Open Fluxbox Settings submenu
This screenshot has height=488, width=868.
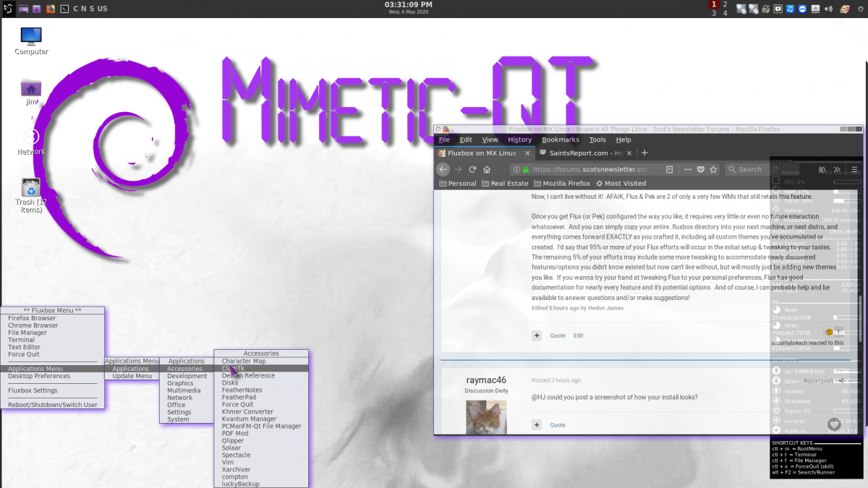click(x=53, y=390)
